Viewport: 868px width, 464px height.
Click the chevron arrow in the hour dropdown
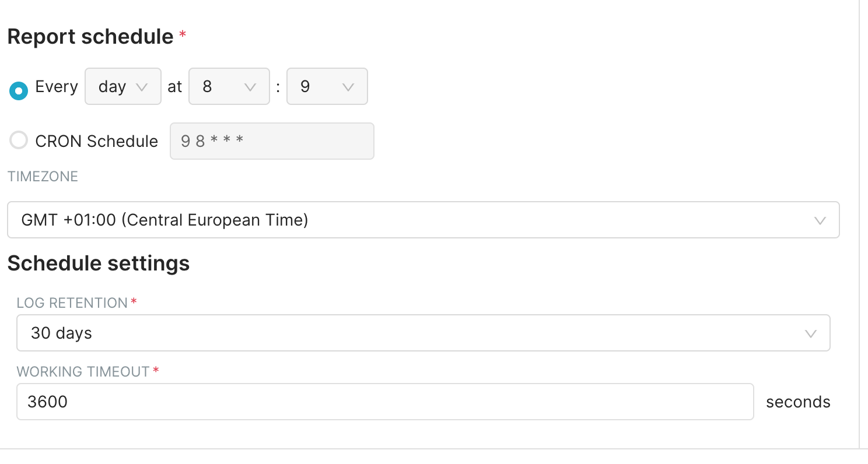pyautogui.click(x=250, y=87)
